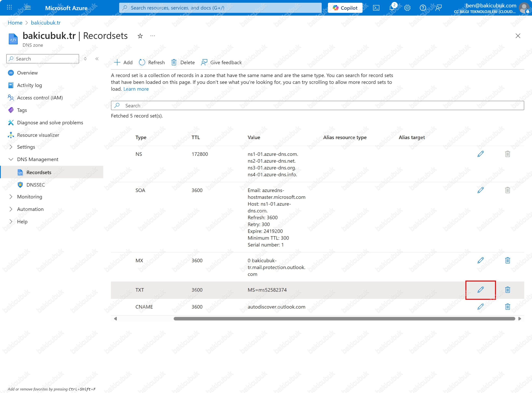Open Cloud Shell from top bar
Viewport: 532px width, 393px height.
click(x=376, y=8)
